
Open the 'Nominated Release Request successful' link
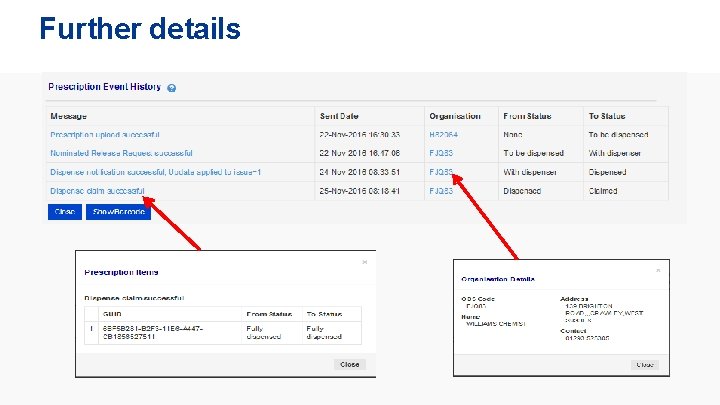click(121, 153)
